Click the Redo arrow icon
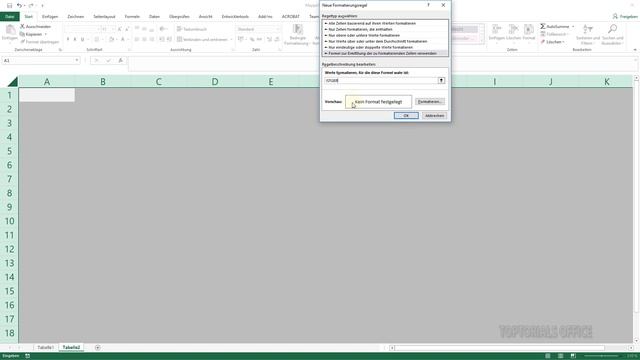Image resolution: width=640 pixels, height=360 pixels. 31,5
